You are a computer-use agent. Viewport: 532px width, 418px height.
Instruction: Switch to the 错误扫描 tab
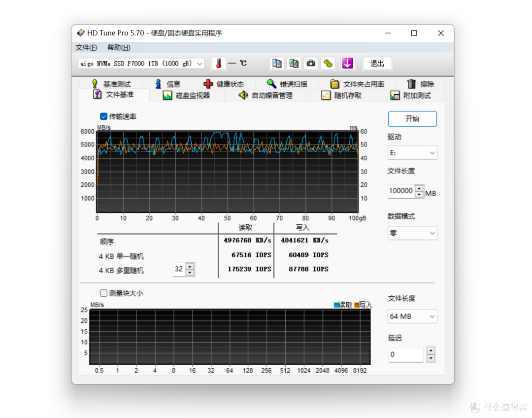[287, 84]
